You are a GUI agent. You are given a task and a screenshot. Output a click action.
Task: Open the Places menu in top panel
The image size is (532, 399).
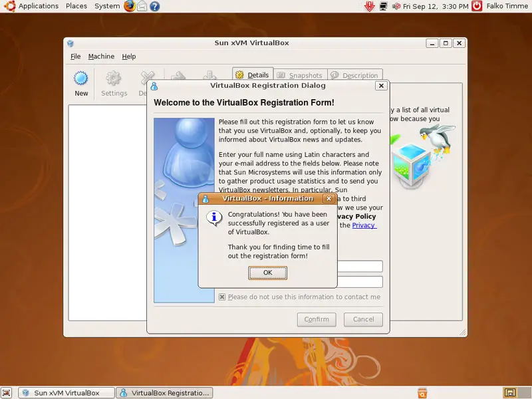(76, 6)
